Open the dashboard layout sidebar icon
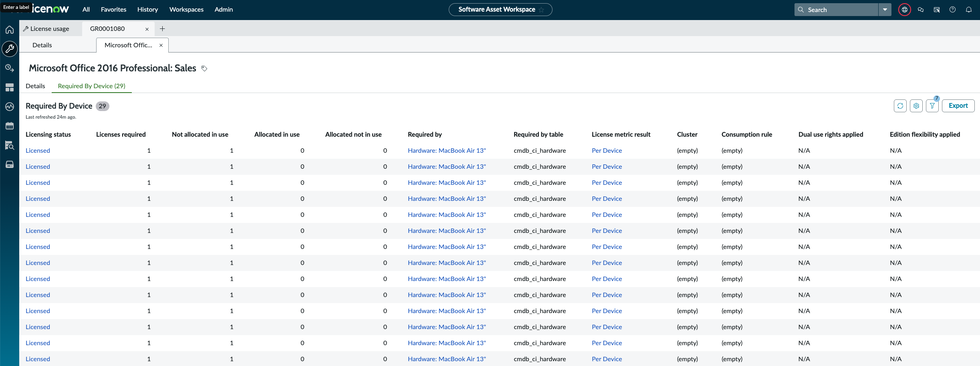This screenshot has width=980, height=366. (10, 87)
